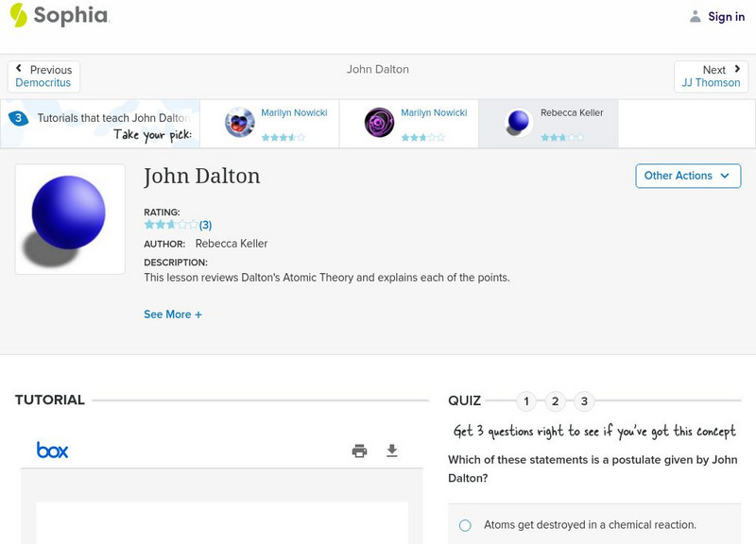Click the (3) ratings count link

pos(205,225)
